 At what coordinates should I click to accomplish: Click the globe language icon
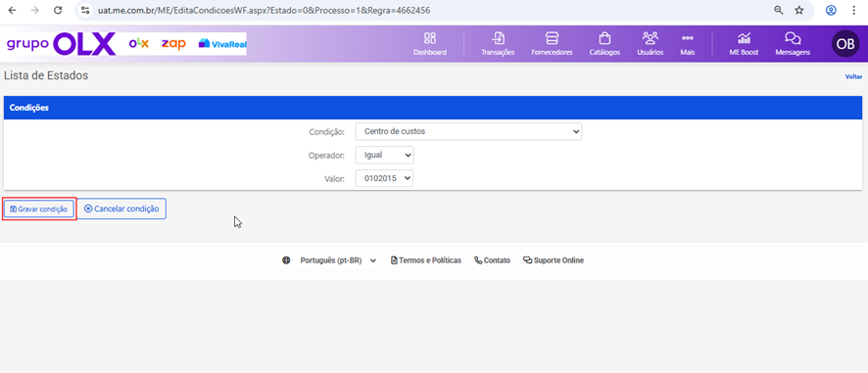click(x=286, y=260)
